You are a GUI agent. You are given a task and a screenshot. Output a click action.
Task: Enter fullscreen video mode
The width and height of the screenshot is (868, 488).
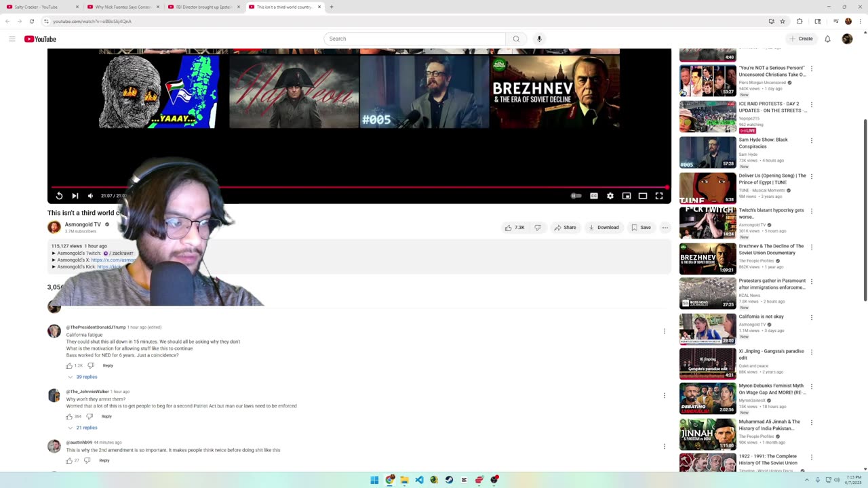pyautogui.click(x=659, y=196)
